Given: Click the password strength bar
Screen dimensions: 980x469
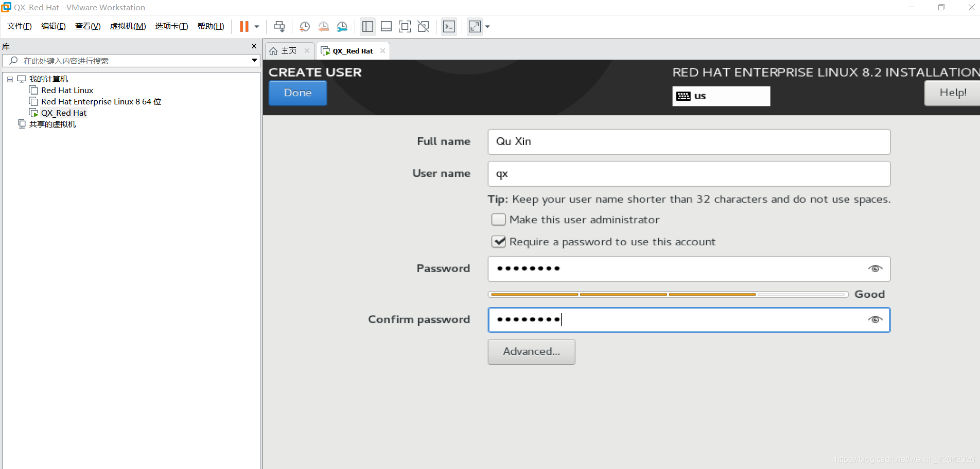Looking at the screenshot, I should coord(668,295).
